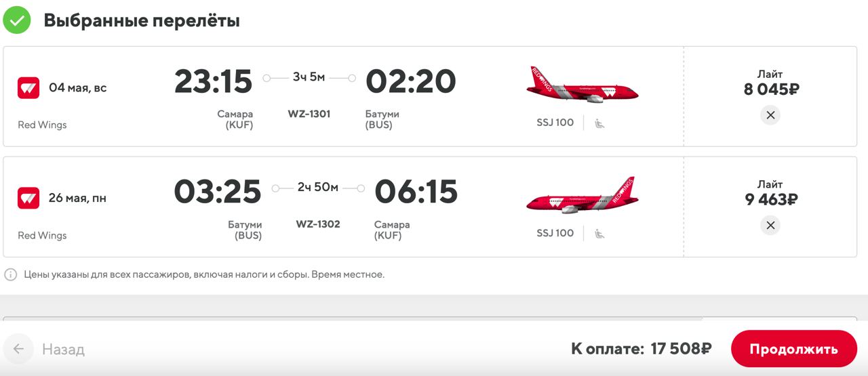
Task: Click the aircraft image for WZ-1301
Action: click(583, 85)
